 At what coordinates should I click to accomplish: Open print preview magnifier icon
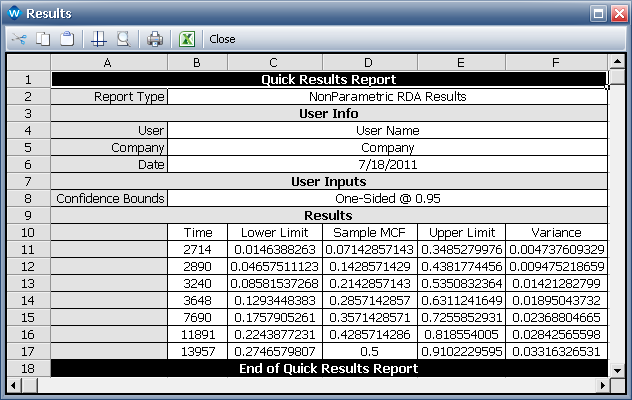pos(122,40)
